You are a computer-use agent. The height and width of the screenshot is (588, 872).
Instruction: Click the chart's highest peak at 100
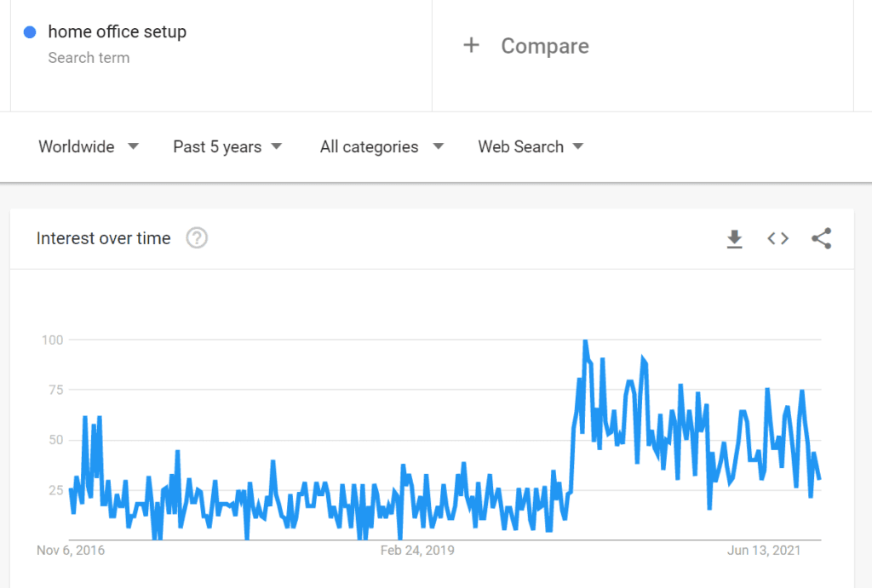click(x=584, y=341)
